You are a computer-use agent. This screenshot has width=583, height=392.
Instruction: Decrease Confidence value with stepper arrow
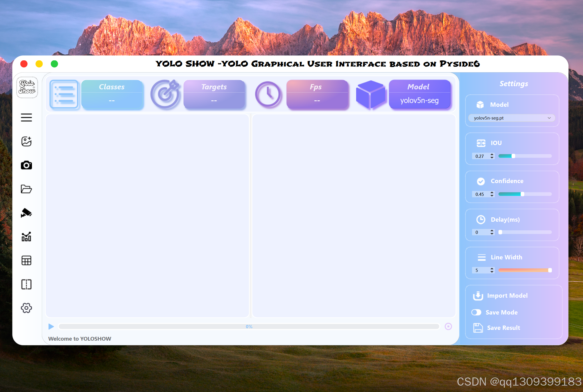[492, 196]
